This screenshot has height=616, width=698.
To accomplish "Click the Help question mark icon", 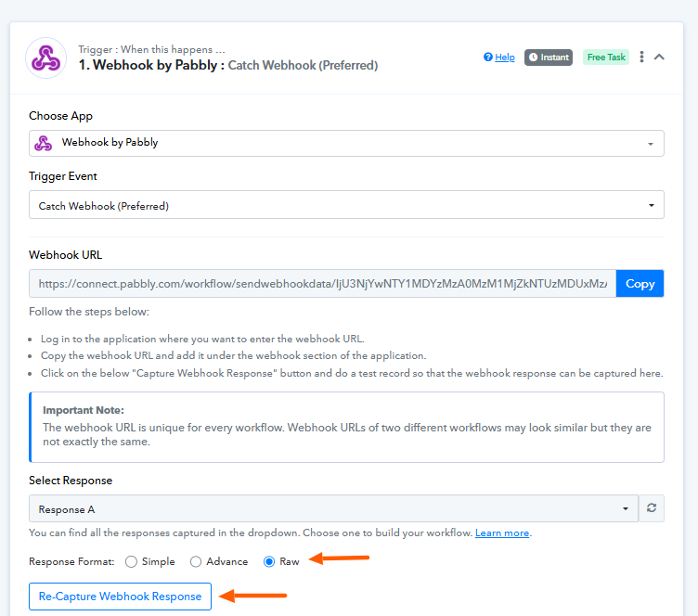I will point(488,57).
